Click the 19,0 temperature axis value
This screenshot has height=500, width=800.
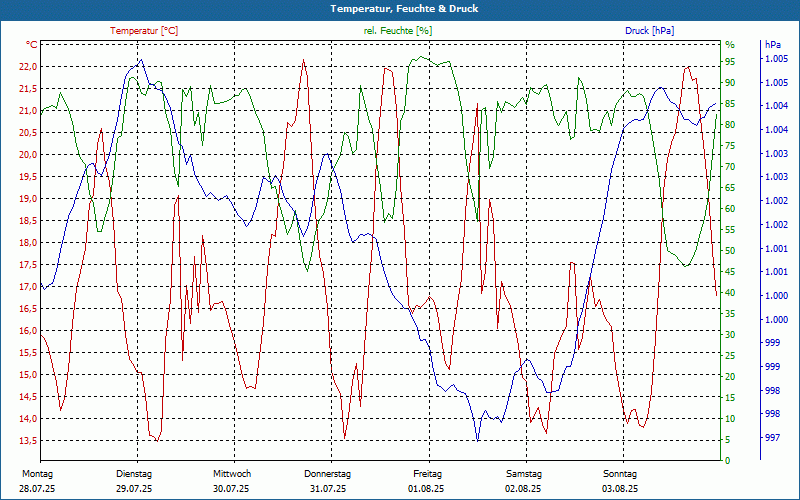[28, 198]
